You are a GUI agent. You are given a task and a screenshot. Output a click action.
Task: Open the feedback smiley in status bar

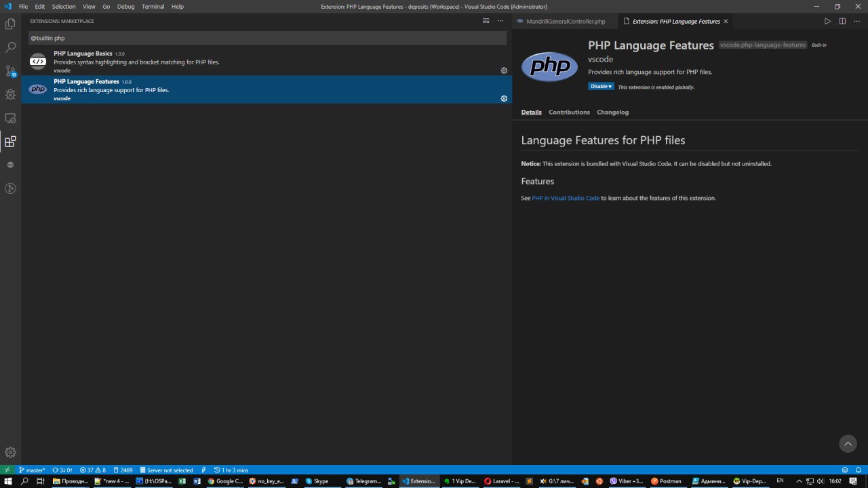tap(844, 470)
